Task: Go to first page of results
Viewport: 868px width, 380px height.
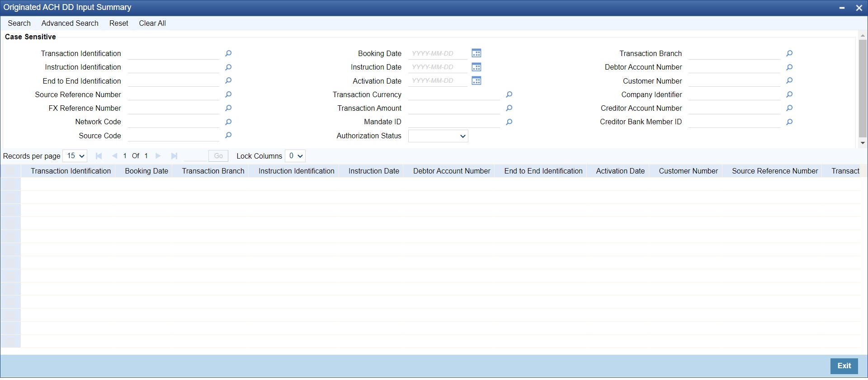Action: click(99, 156)
